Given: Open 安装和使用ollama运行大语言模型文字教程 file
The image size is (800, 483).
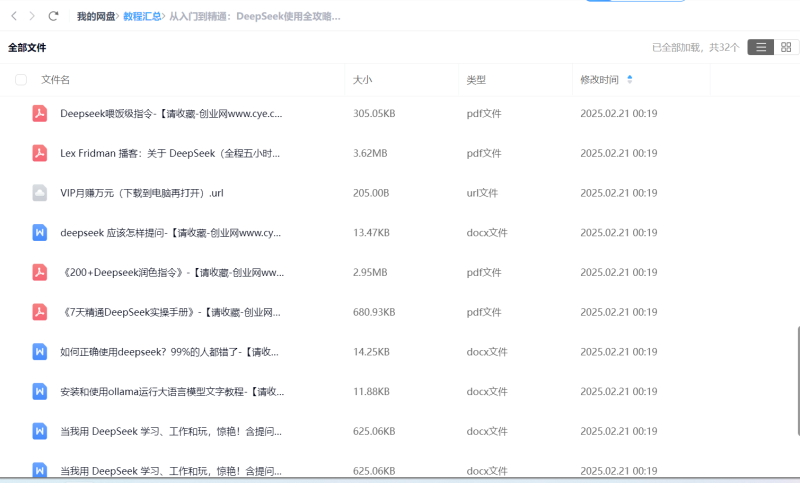Looking at the screenshot, I should pos(172,392).
